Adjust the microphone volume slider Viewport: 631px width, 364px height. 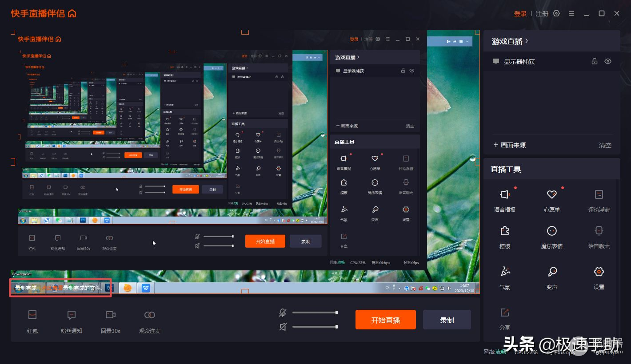coord(315,313)
